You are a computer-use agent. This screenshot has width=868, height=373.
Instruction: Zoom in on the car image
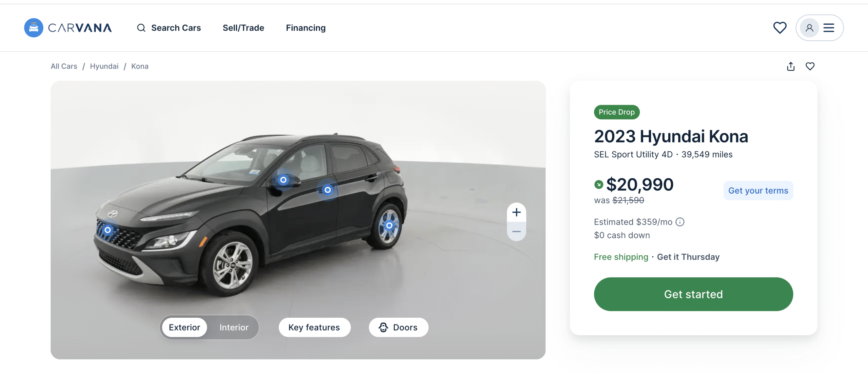pyautogui.click(x=516, y=213)
